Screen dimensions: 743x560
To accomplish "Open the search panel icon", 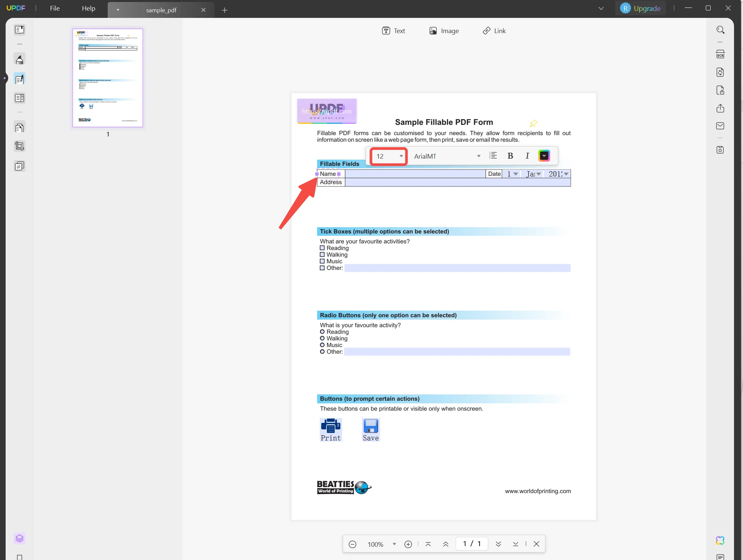I will pos(720,30).
